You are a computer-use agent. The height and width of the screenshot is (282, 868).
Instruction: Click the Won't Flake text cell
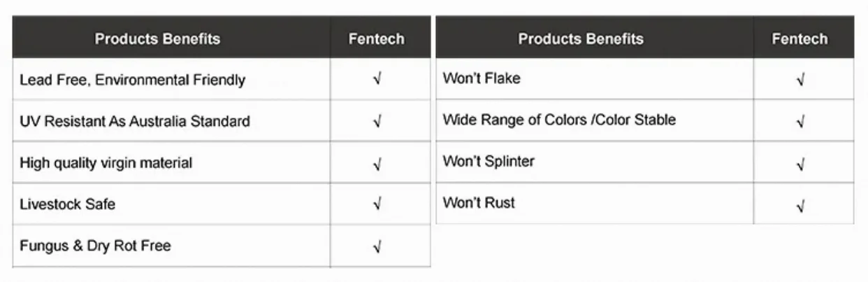tap(482, 78)
